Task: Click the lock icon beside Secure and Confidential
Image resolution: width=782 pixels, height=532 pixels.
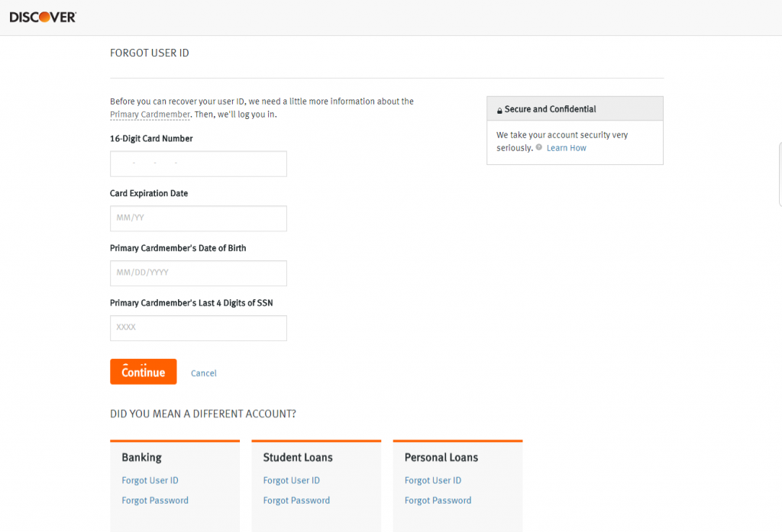Action: pyautogui.click(x=500, y=108)
